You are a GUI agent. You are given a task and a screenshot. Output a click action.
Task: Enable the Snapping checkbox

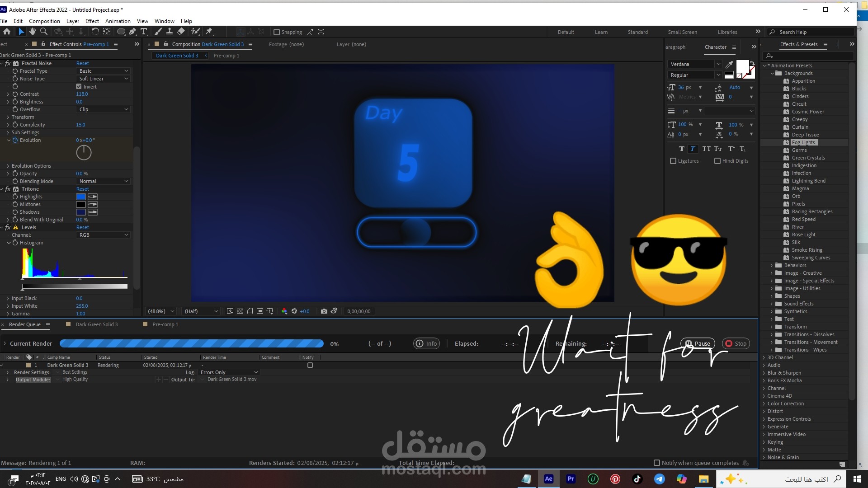[277, 32]
